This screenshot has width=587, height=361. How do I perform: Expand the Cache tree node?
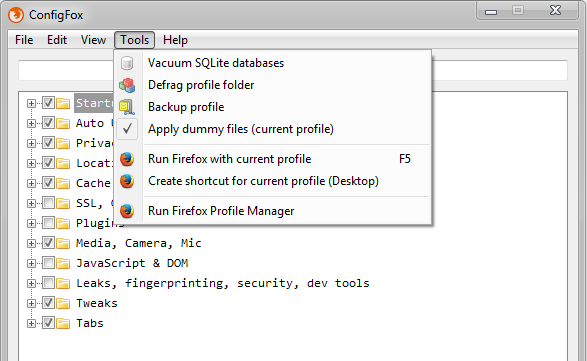click(x=31, y=183)
